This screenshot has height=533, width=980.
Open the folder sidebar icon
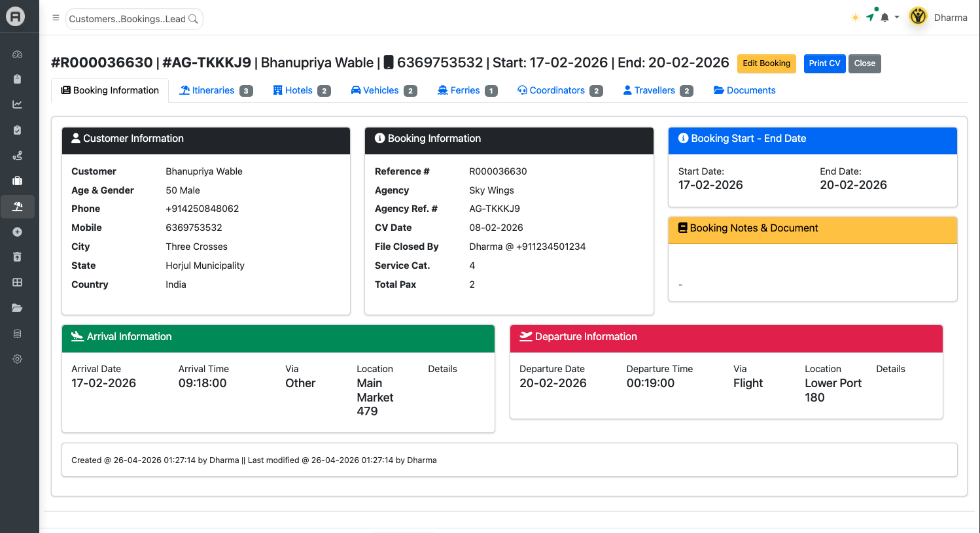pos(18,308)
